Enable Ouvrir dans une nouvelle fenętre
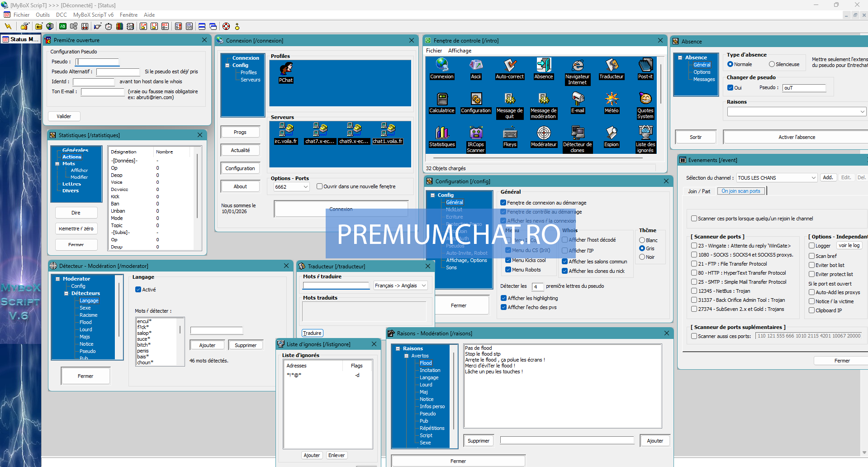The height and width of the screenshot is (467, 868). pyautogui.click(x=319, y=186)
